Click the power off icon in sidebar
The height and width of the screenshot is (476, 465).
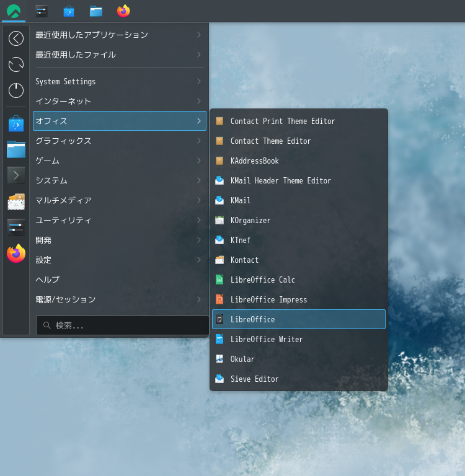(16, 90)
